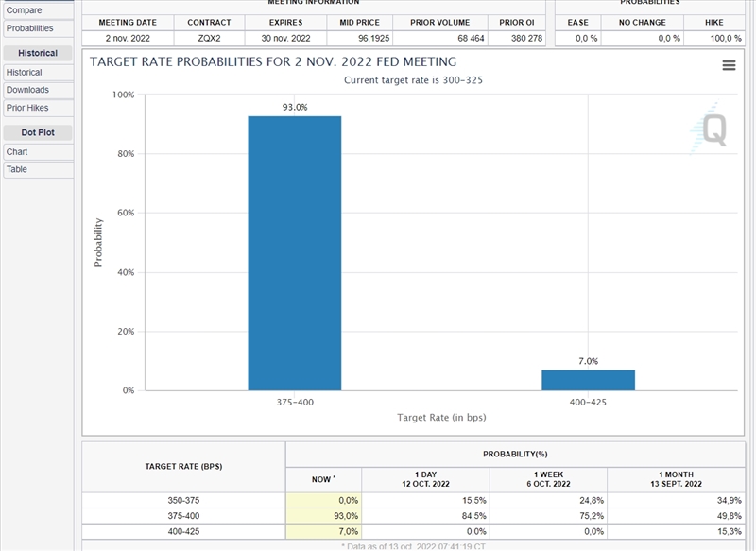Screen dimensions: 756x551
Task: Click the NOW column header
Action: click(x=323, y=480)
